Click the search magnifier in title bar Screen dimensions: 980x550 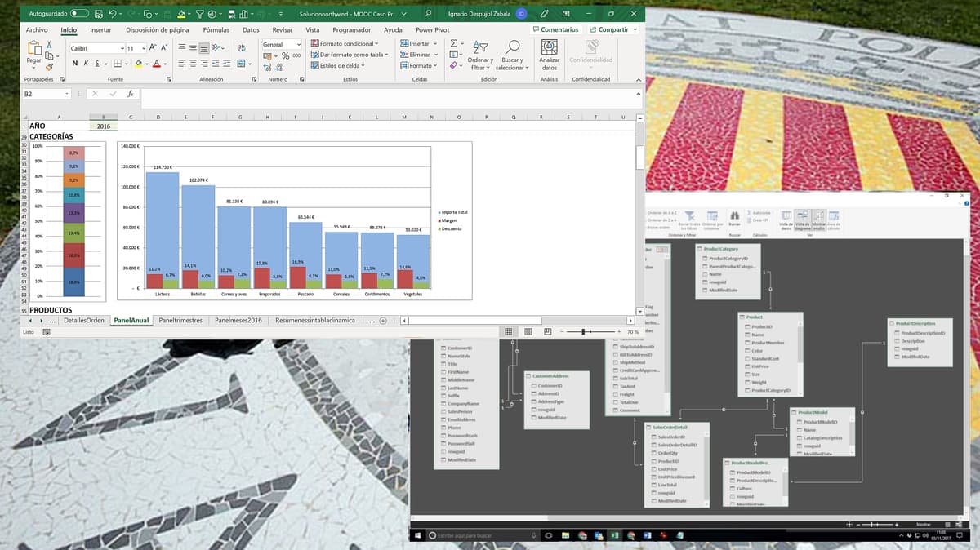pyautogui.click(x=428, y=14)
